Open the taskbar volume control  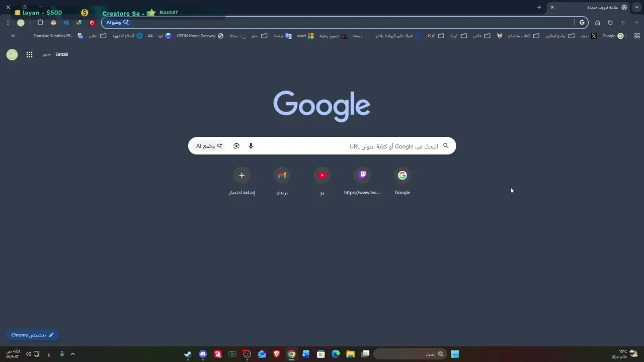pyautogui.click(x=28, y=354)
